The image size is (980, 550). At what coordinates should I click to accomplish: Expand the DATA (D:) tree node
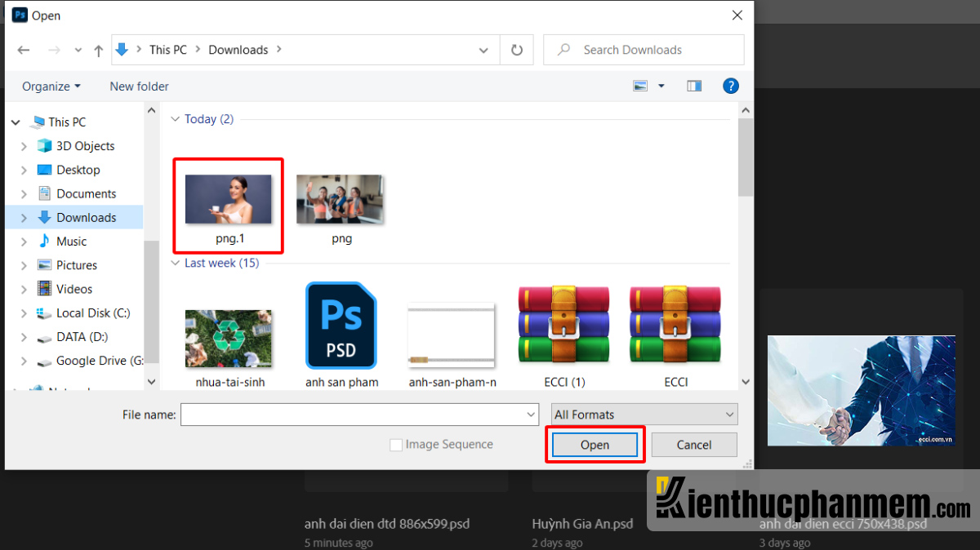[24, 337]
